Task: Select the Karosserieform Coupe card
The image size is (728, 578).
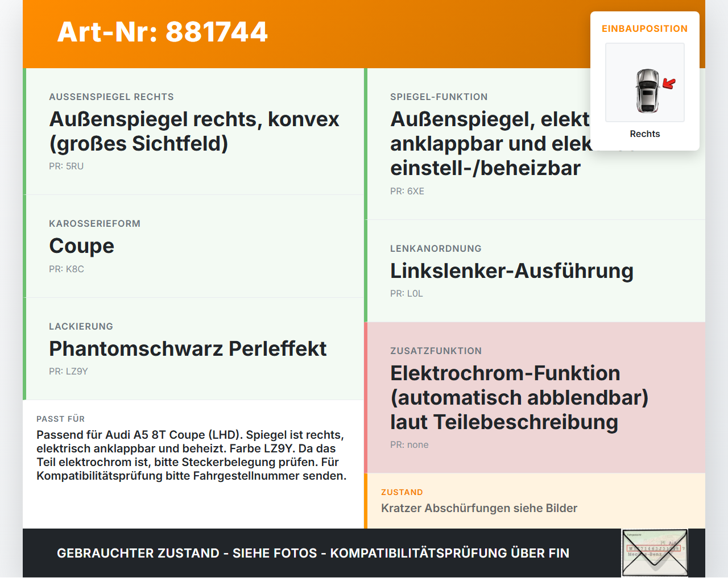Action: tap(193, 246)
